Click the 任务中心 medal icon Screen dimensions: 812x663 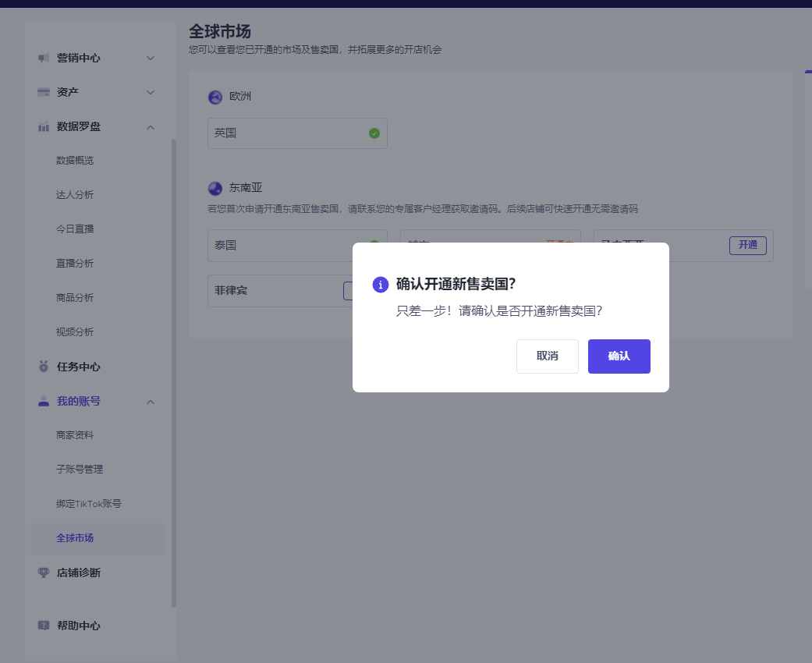point(44,367)
